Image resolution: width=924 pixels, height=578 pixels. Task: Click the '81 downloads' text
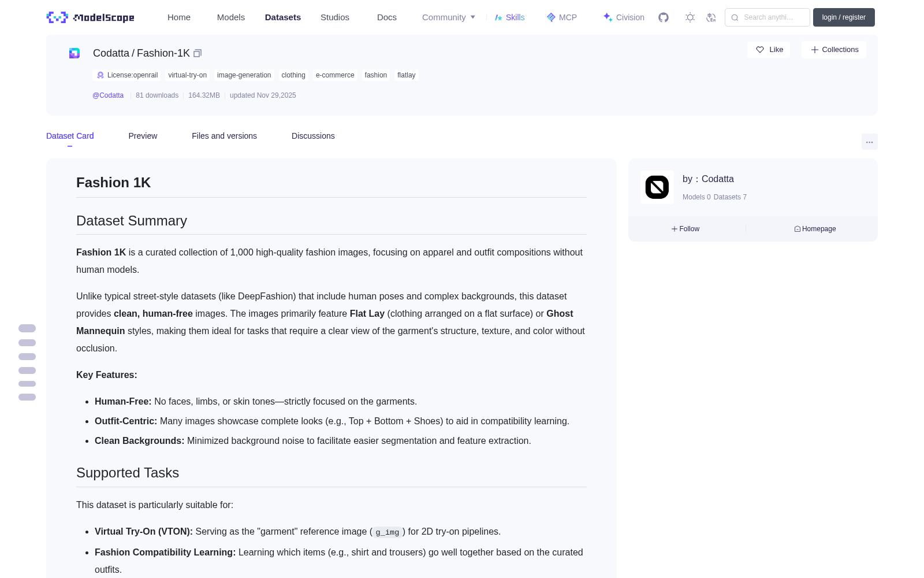pyautogui.click(x=157, y=95)
